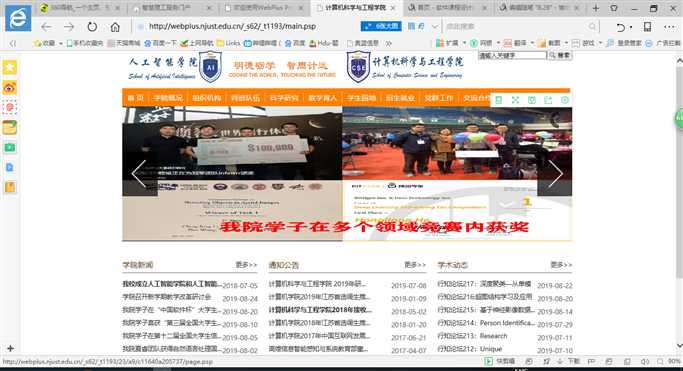Click the browser address bar URL
The image size is (683, 371).
pos(232,27)
